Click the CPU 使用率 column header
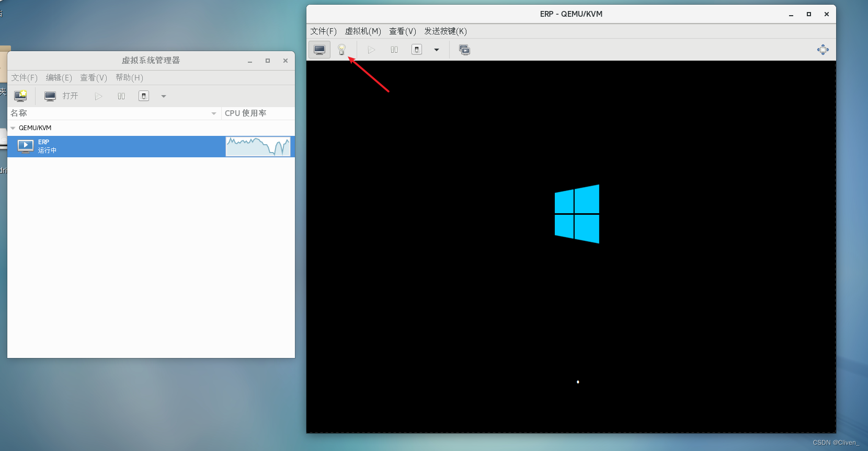868x451 pixels. 258,113
